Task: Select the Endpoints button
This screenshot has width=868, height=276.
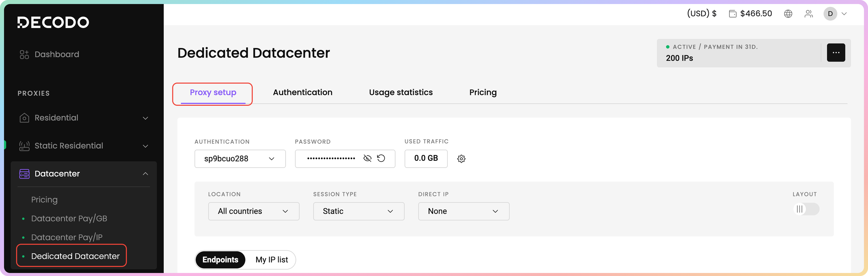Action: [x=220, y=260]
